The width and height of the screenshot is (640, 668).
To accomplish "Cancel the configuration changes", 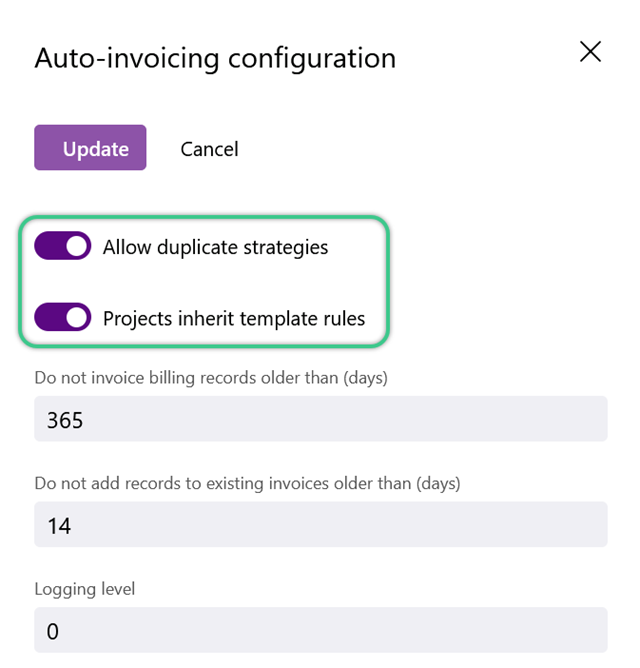I will (x=209, y=149).
